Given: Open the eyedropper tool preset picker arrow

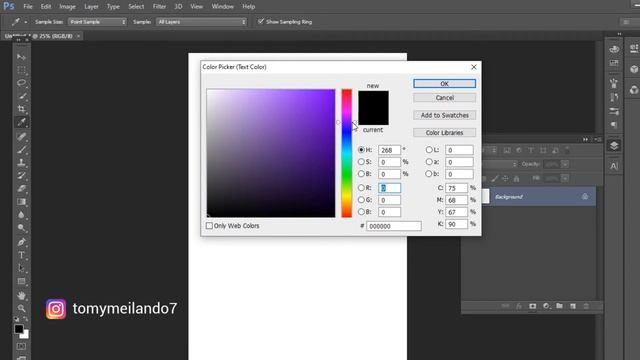Looking at the screenshot, I should (26, 22).
